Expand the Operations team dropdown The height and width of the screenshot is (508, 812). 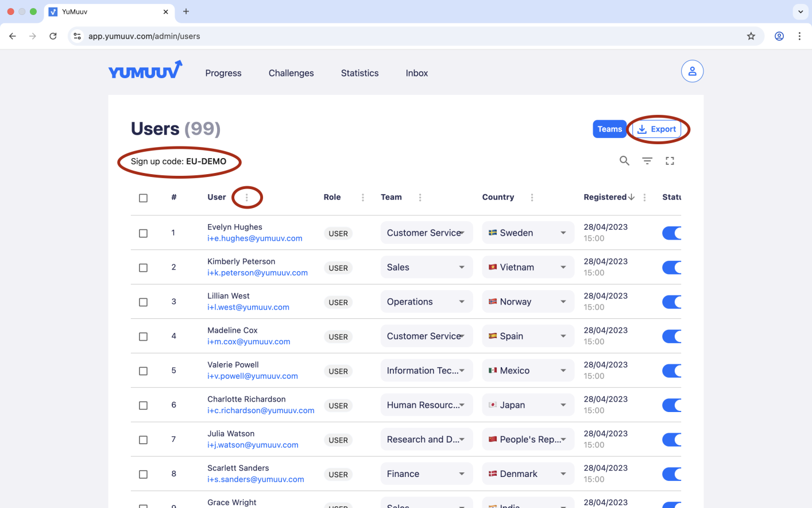pyautogui.click(x=426, y=302)
